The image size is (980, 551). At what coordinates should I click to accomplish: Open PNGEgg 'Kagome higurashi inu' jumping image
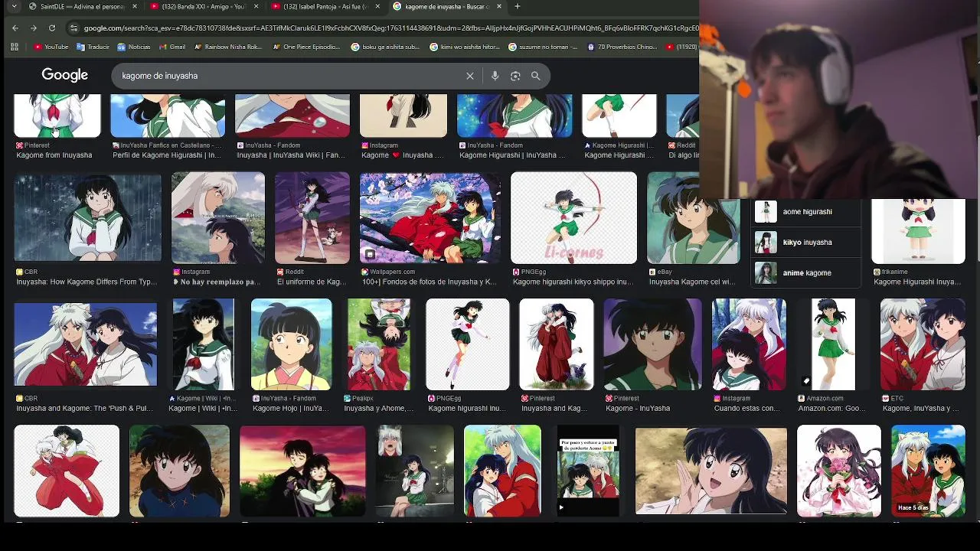tap(468, 344)
